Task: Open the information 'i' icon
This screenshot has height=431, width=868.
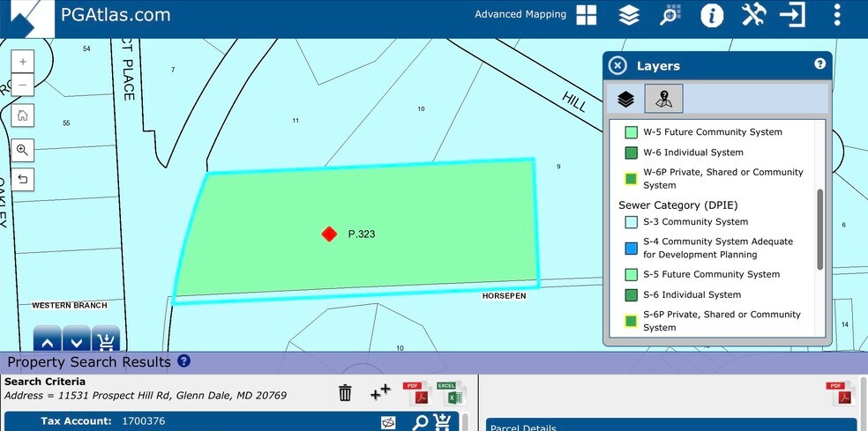Action: click(x=712, y=15)
